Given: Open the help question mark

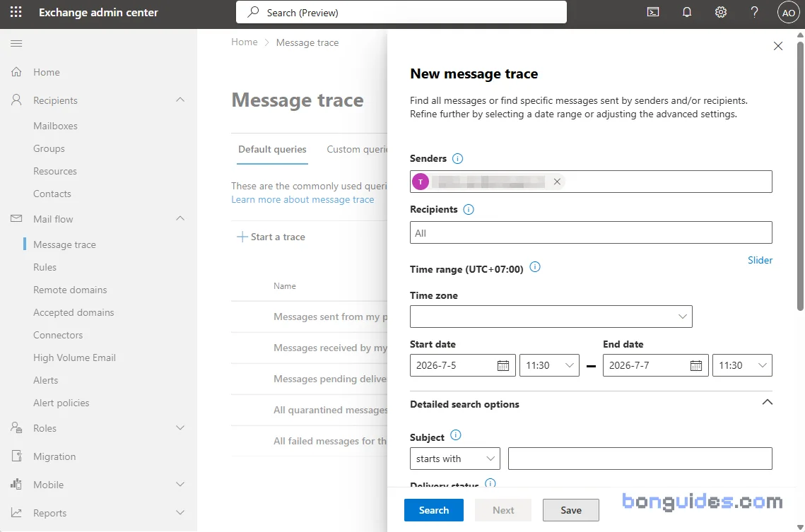Looking at the screenshot, I should [754, 12].
